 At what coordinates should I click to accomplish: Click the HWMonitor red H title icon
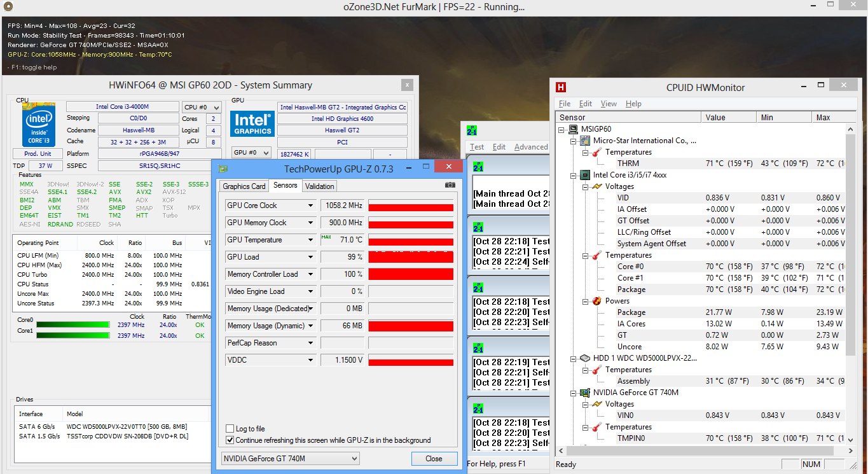[561, 87]
